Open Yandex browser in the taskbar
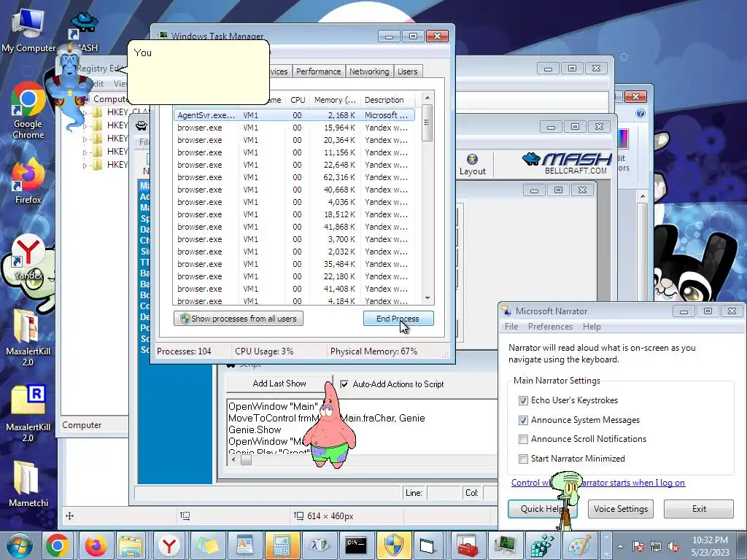Viewport: 747px width, 560px height. pos(169,545)
